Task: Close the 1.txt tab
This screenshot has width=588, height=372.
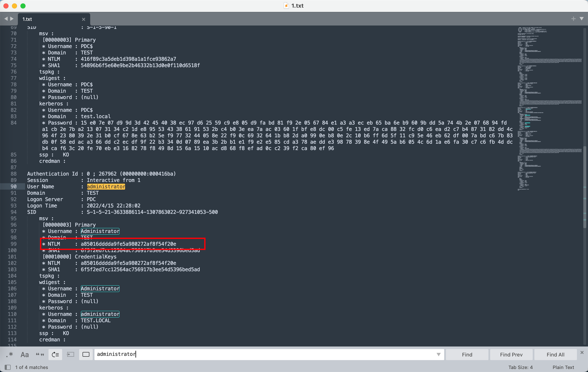Action: point(84,19)
